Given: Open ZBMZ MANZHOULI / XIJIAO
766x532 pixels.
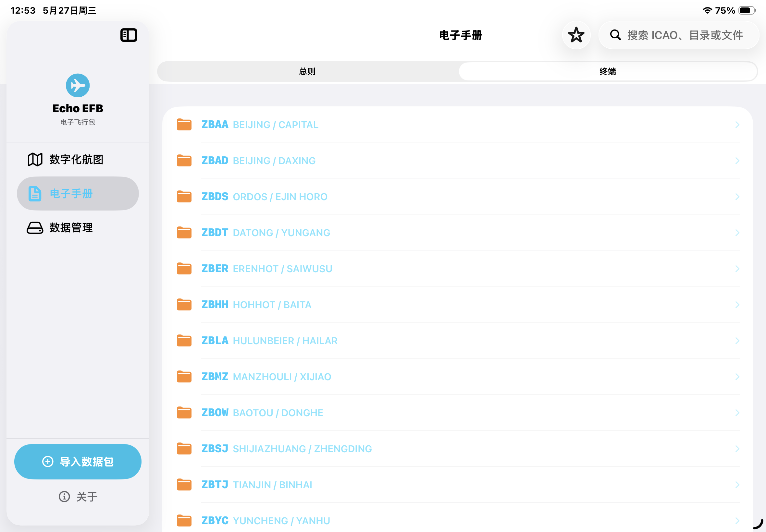Looking at the screenshot, I should click(x=458, y=377).
